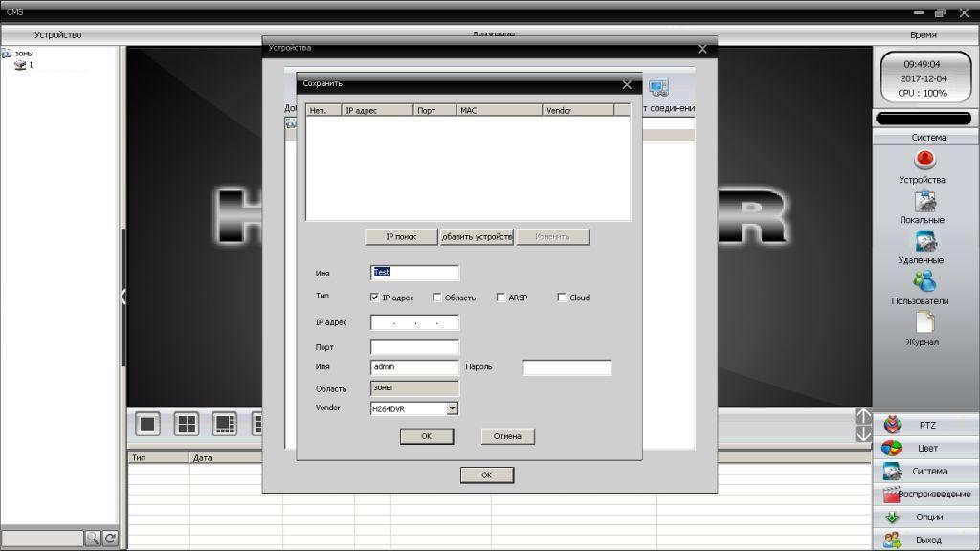Click the Порт input field
The width and height of the screenshot is (980, 551).
coord(414,346)
